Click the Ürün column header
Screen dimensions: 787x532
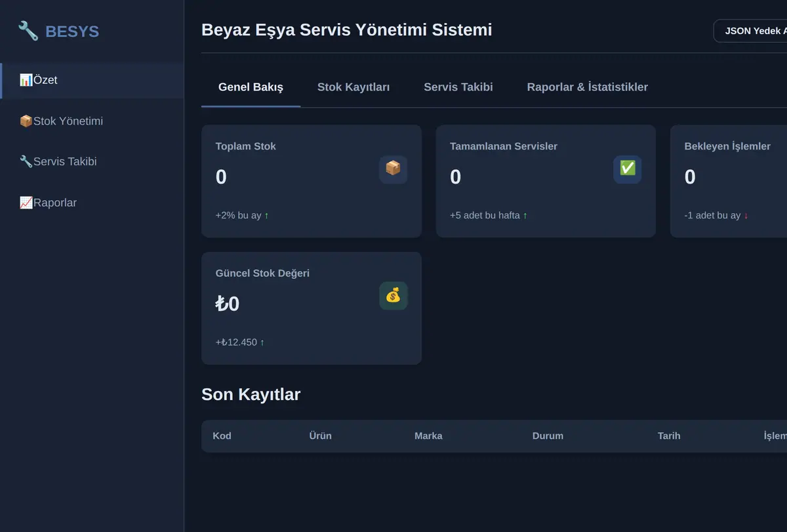tap(321, 436)
